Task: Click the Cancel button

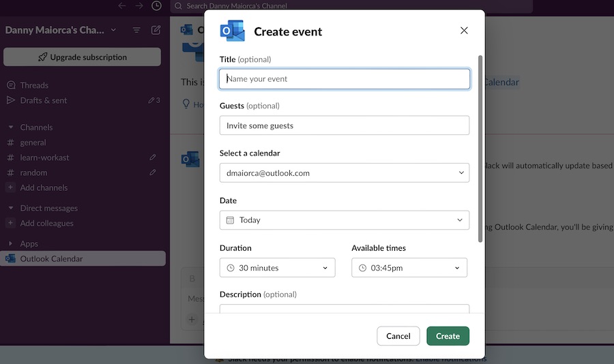Action: pos(398,336)
